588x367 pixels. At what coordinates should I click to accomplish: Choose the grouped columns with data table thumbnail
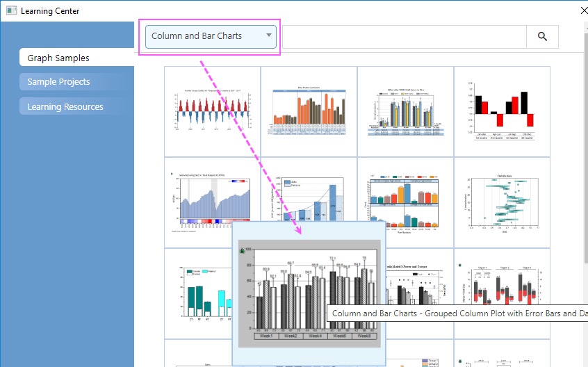tap(405, 111)
